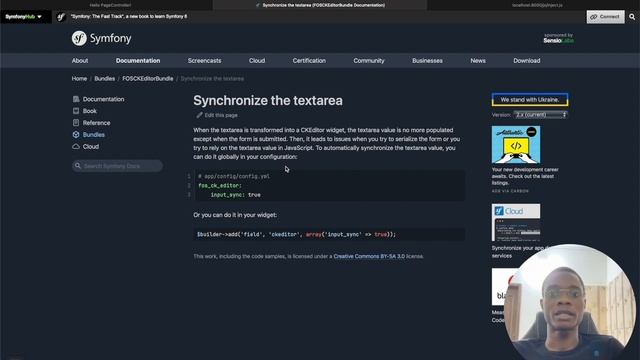Click the Bundles breadcrumb link
The image size is (640, 360).
(104, 79)
